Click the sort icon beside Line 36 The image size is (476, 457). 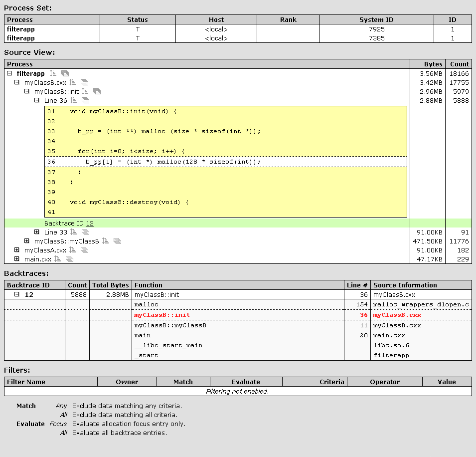click(x=73, y=100)
